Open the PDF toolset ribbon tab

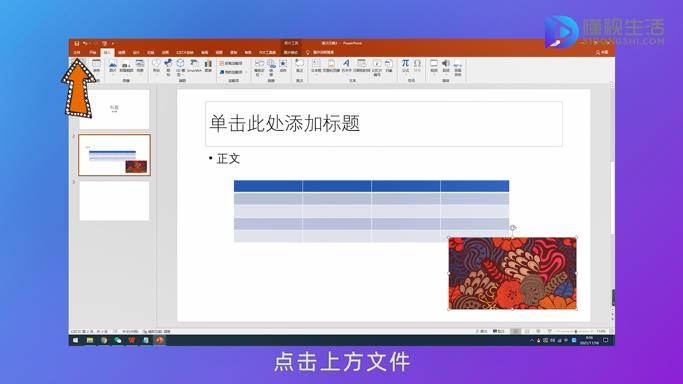[x=267, y=52]
